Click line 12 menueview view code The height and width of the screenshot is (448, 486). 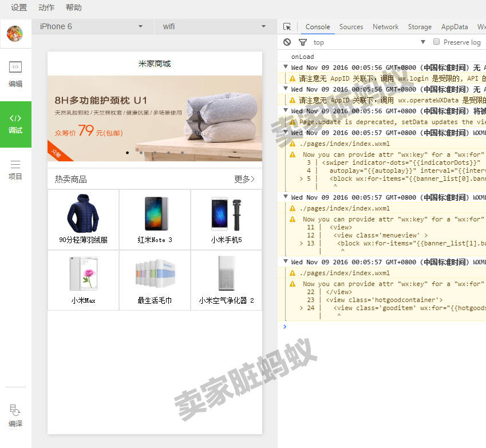[x=380, y=235]
